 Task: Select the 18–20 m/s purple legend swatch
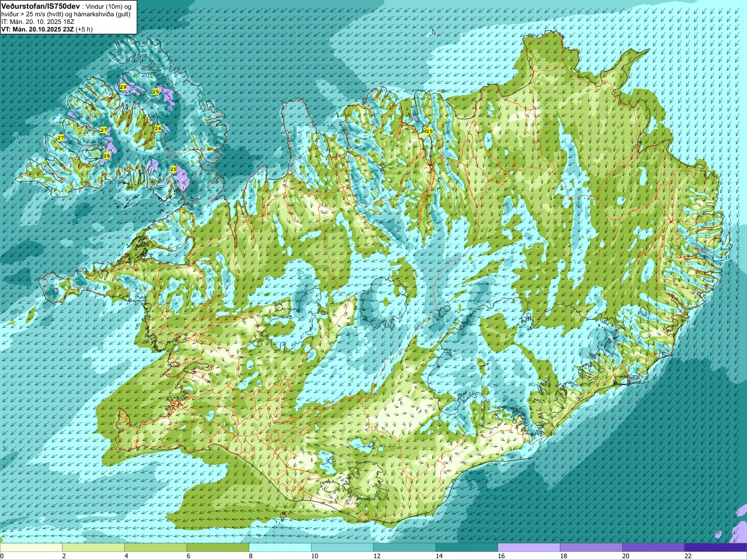point(591,548)
